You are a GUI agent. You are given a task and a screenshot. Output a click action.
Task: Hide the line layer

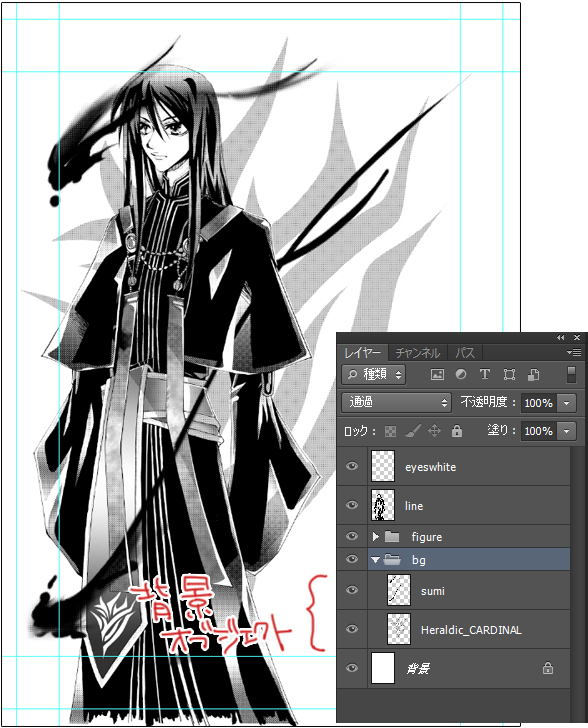coord(352,505)
